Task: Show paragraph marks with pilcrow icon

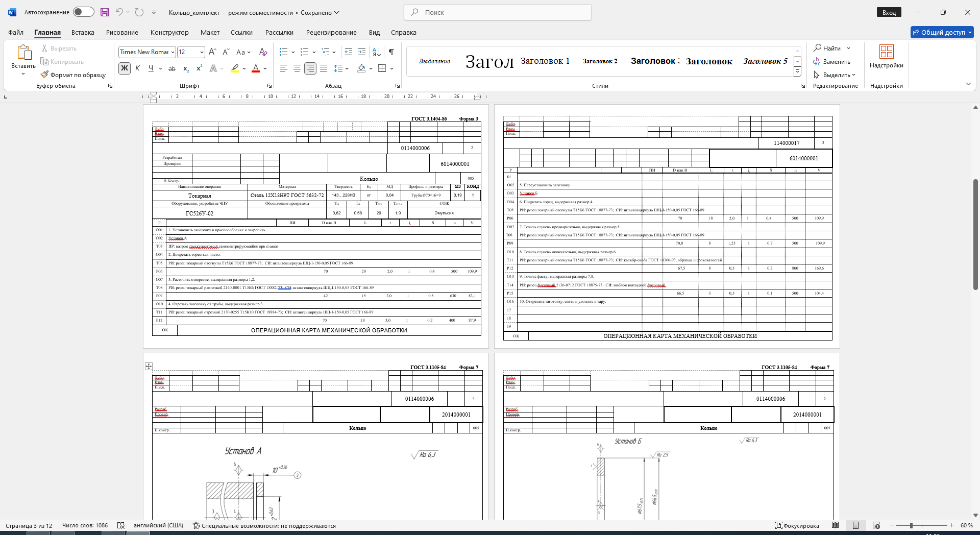Action: [x=391, y=52]
